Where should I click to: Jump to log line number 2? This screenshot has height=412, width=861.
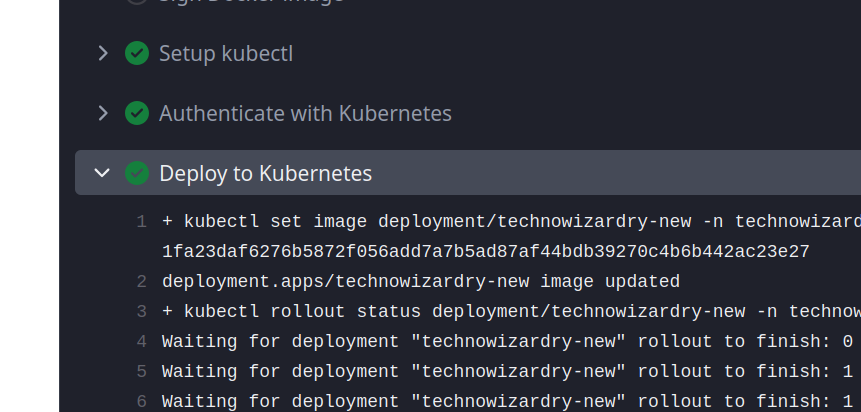[x=142, y=282]
